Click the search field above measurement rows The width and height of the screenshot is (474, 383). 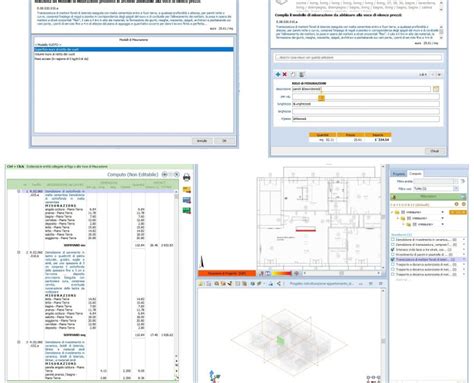pos(358,58)
